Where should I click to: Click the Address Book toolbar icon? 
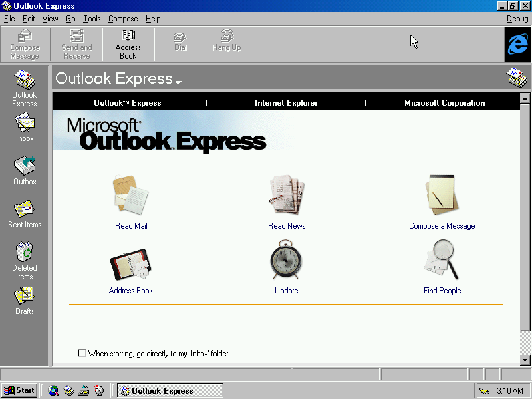click(128, 44)
